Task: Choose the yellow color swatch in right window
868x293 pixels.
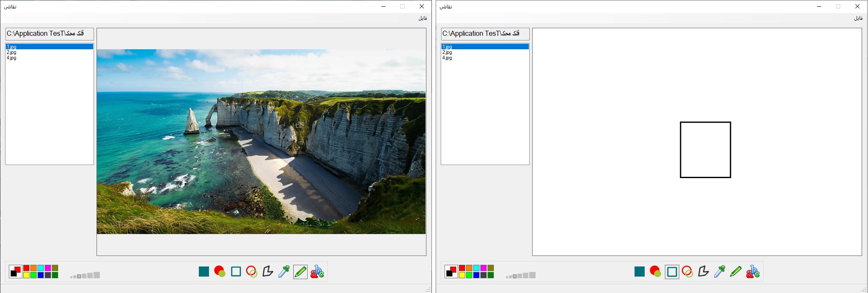Action: click(x=462, y=275)
